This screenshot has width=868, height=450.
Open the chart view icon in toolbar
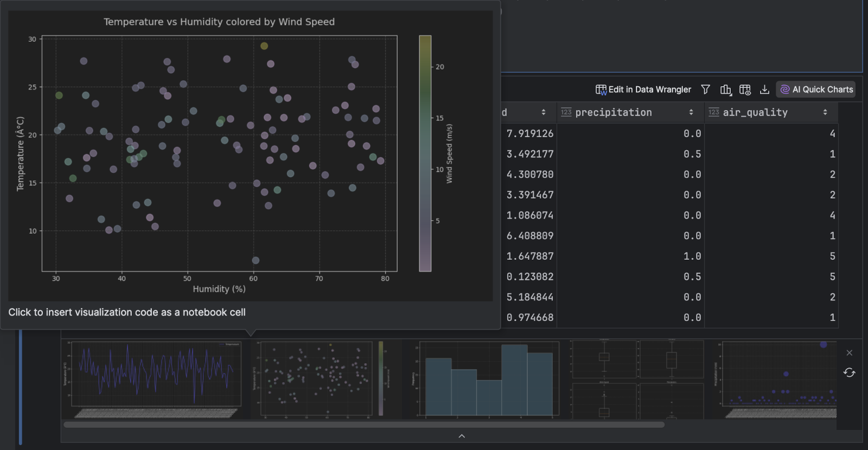tap(725, 89)
